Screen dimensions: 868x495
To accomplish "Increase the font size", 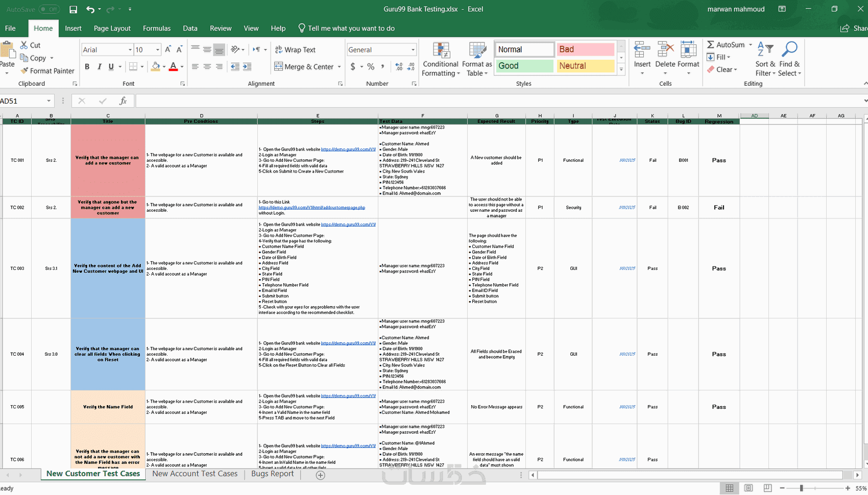I will click(168, 49).
